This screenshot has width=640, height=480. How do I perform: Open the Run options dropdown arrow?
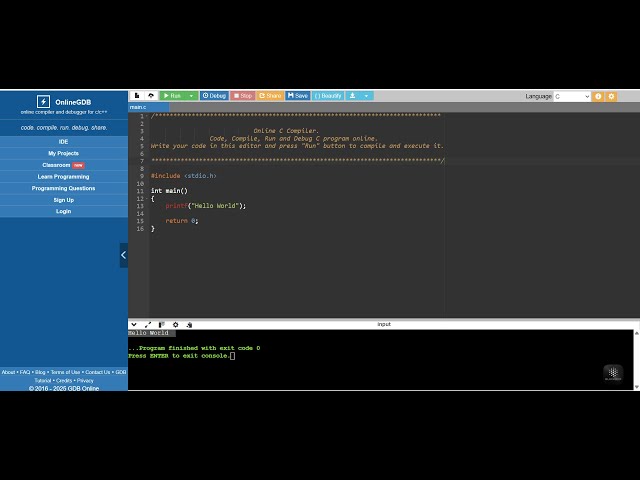(191, 96)
